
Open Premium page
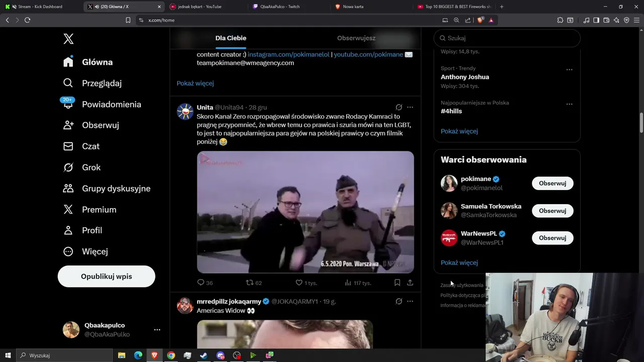tap(90, 210)
